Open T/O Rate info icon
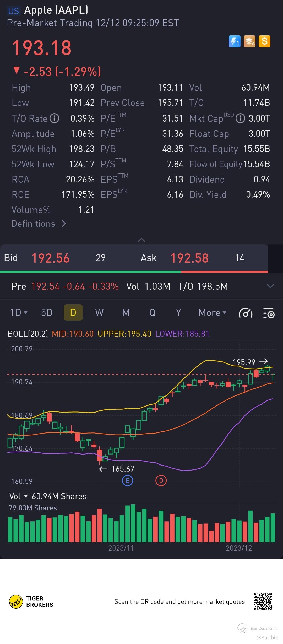 (55, 118)
